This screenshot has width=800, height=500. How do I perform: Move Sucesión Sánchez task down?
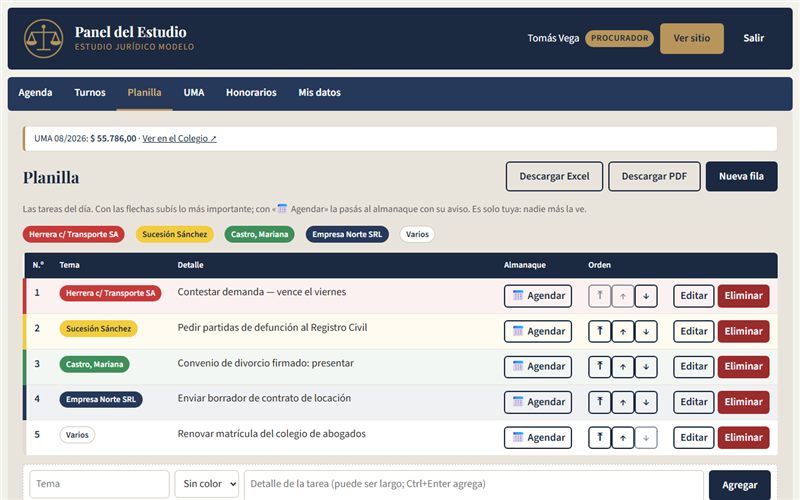646,331
